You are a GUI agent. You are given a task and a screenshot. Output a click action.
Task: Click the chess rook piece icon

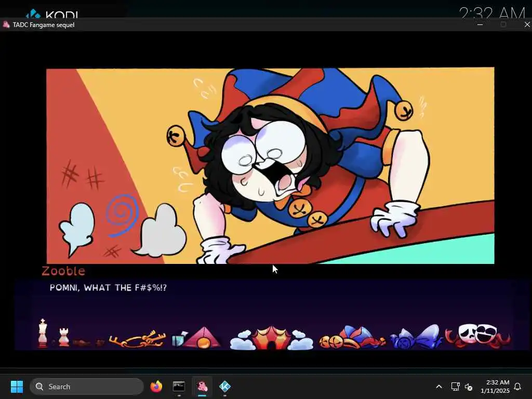click(64, 337)
